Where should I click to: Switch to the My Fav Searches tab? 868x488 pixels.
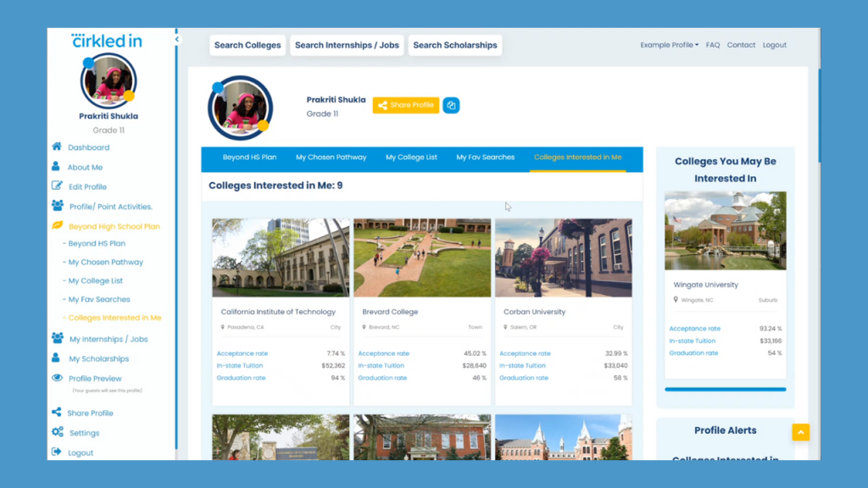click(486, 157)
